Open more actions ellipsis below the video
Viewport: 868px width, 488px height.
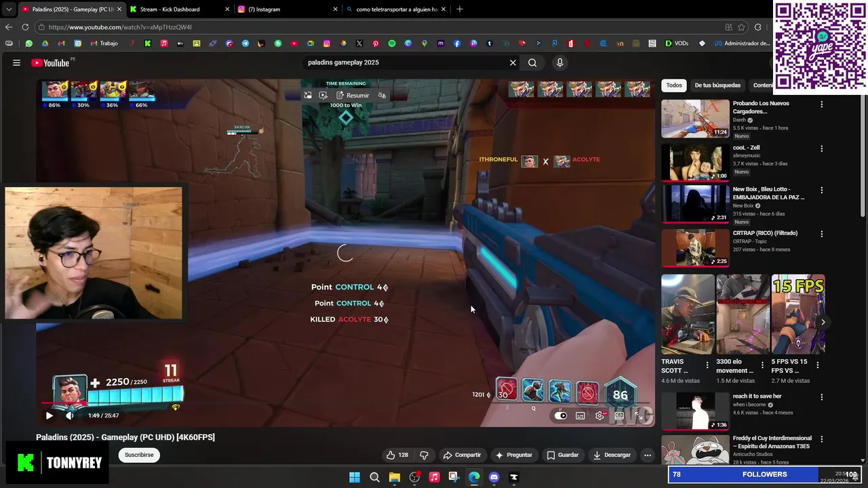tap(648, 455)
